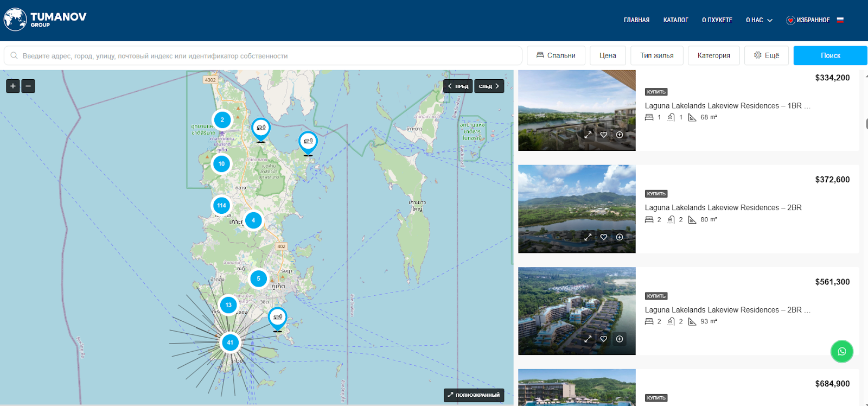Click the search magnifier icon in address field
Viewport: 868px width, 406px height.
[14, 55]
